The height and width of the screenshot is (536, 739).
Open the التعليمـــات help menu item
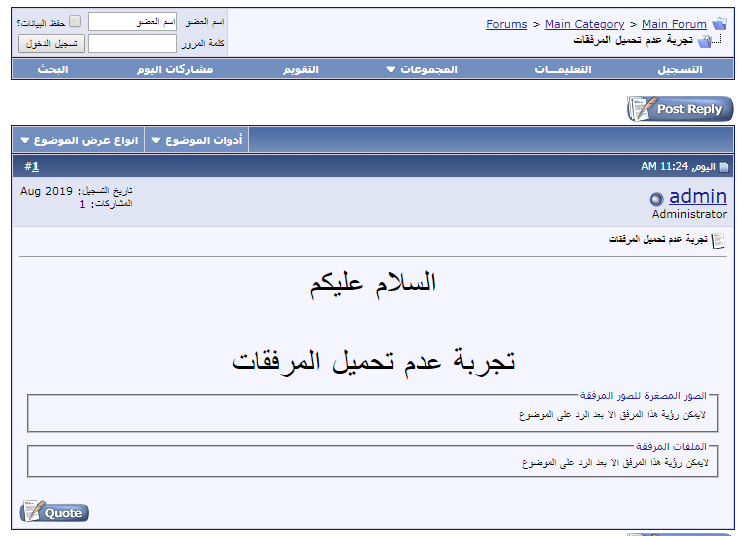coord(563,69)
